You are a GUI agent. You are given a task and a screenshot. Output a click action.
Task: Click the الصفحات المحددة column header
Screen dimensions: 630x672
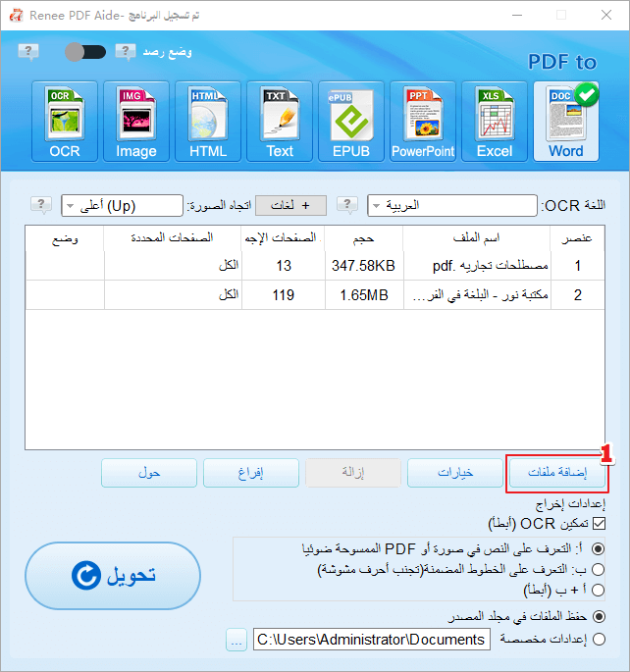pyautogui.click(x=173, y=237)
